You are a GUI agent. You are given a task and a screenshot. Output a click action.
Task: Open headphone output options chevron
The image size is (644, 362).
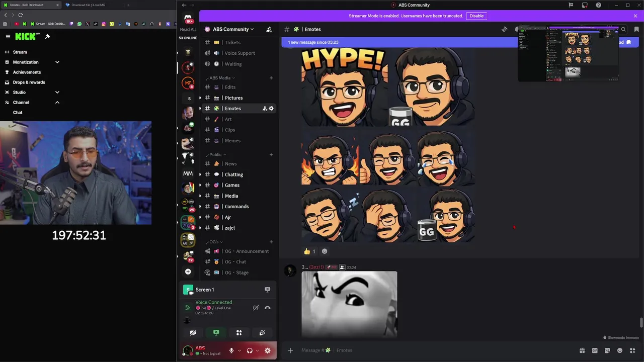[257, 350]
